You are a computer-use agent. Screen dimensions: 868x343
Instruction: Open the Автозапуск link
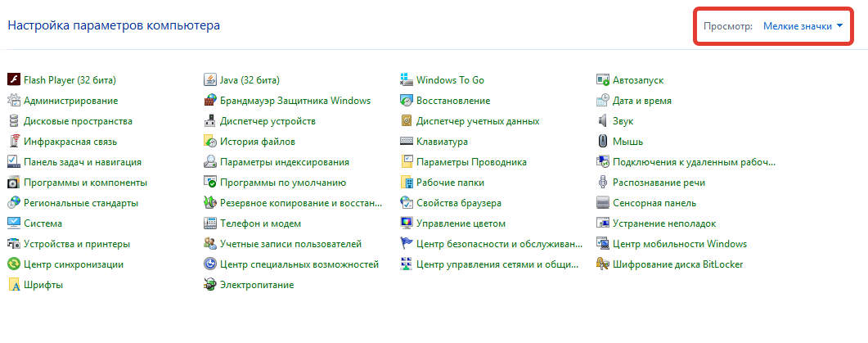tap(638, 79)
